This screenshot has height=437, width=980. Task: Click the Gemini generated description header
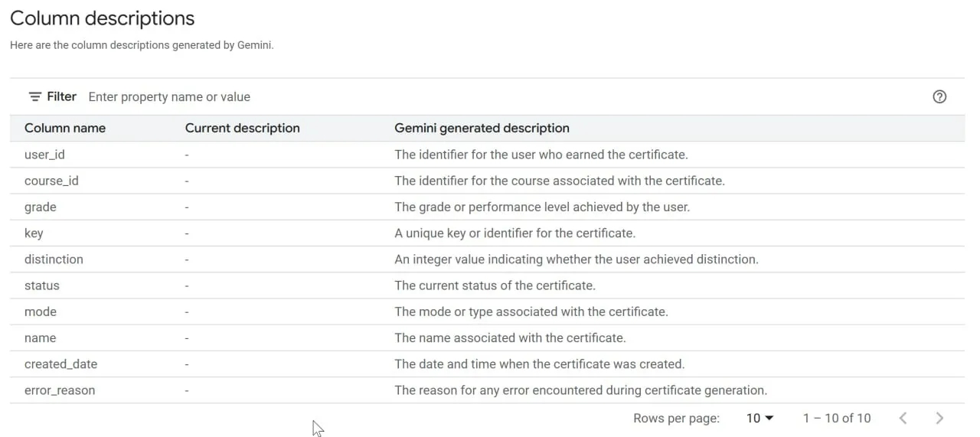(482, 128)
